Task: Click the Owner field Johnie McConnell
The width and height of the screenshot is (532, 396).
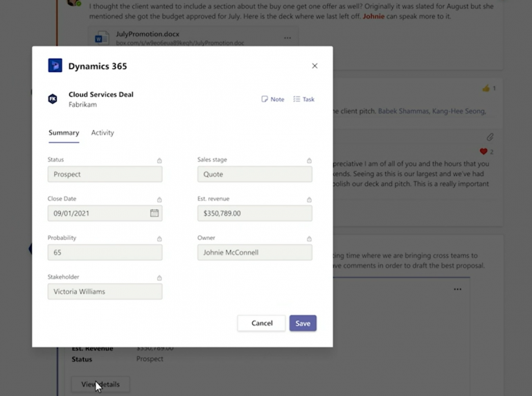Action: pos(255,252)
